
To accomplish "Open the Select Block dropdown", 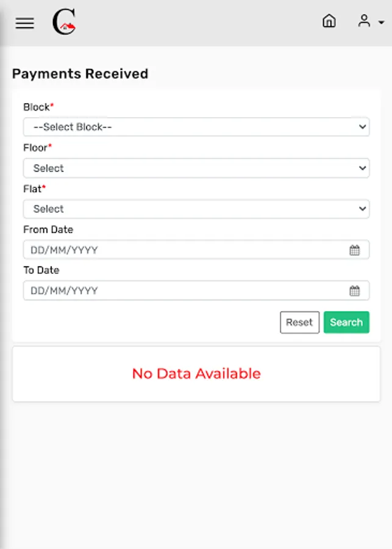I will point(196,127).
